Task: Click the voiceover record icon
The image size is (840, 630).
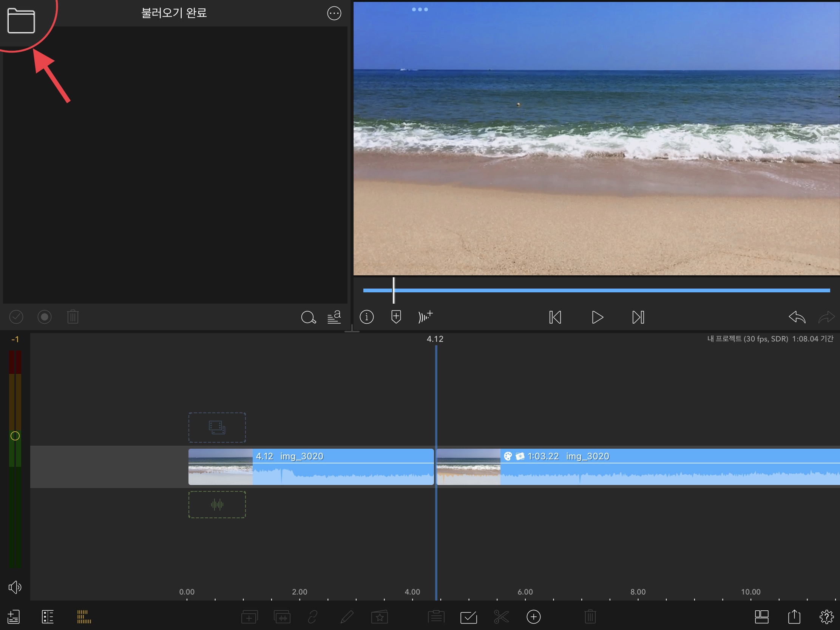Action: click(x=425, y=317)
